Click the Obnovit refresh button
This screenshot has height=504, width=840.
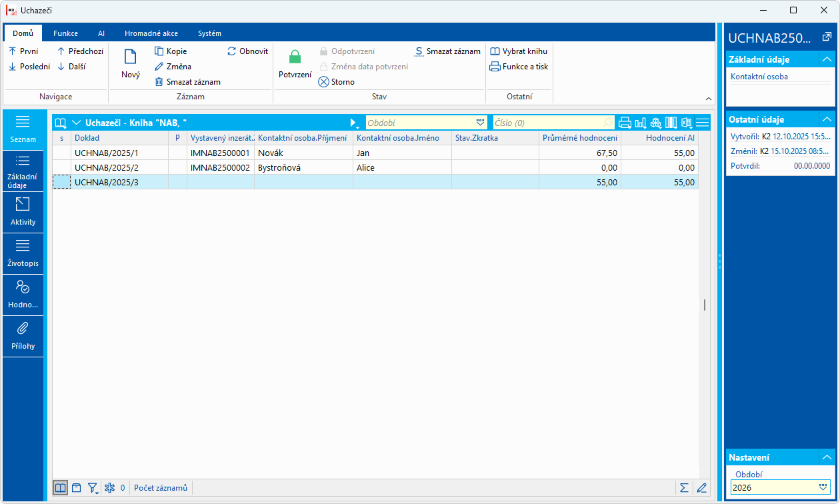[247, 51]
